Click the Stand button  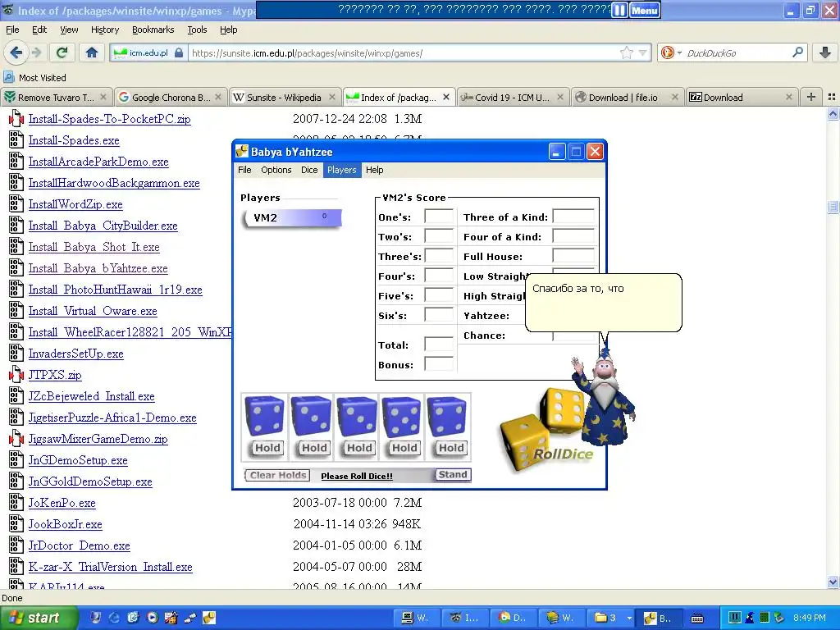click(453, 475)
